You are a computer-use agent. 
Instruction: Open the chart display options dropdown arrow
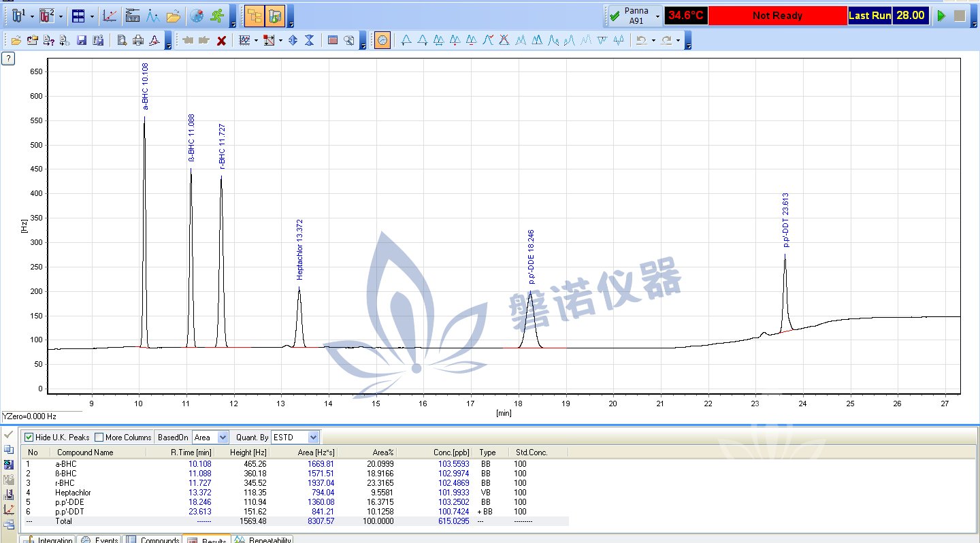pos(256,41)
